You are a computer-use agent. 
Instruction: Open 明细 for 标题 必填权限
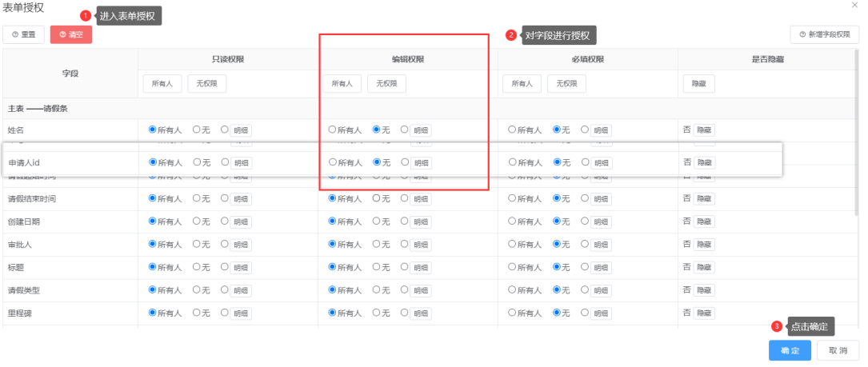(601, 268)
